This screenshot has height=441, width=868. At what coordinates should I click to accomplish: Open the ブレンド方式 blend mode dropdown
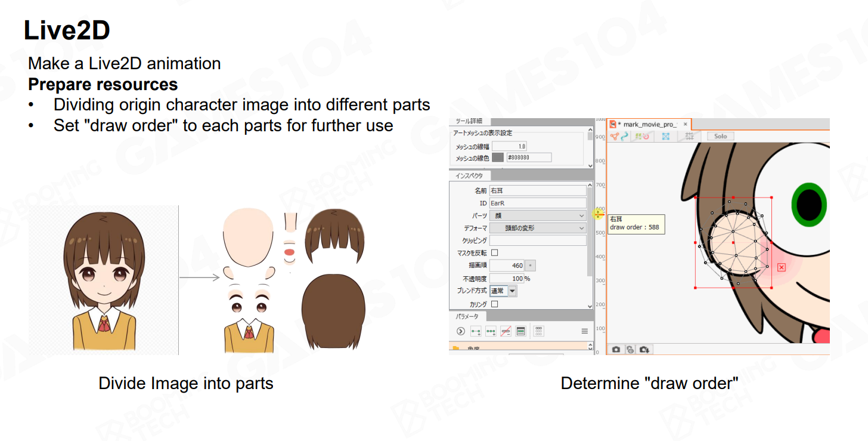[503, 291]
